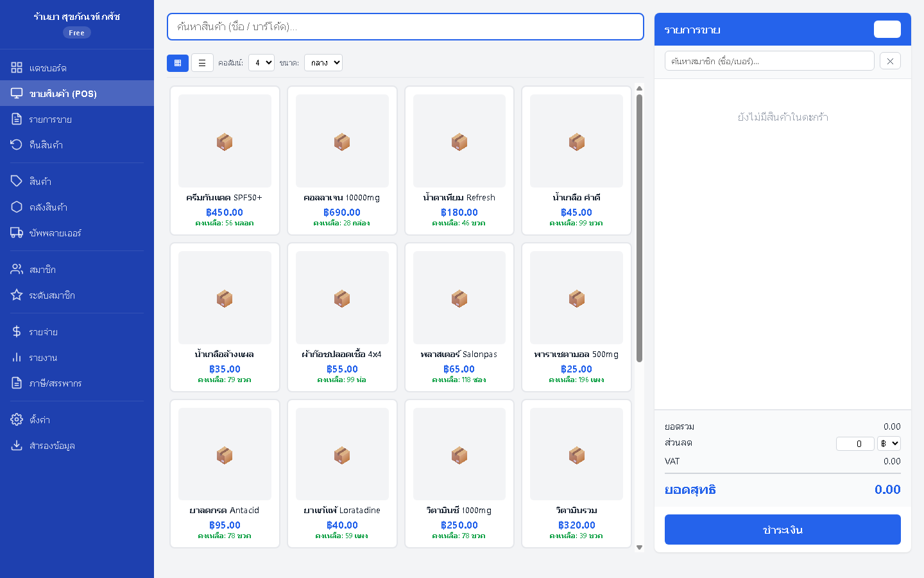Click the payment (ชำระเงิน) button
This screenshot has height=578, width=924.
[782, 530]
